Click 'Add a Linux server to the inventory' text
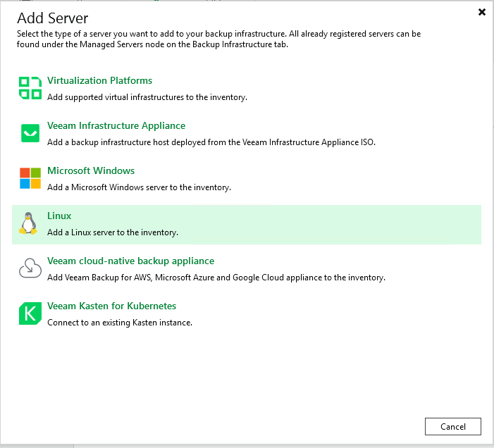494x448 pixels. click(x=112, y=232)
